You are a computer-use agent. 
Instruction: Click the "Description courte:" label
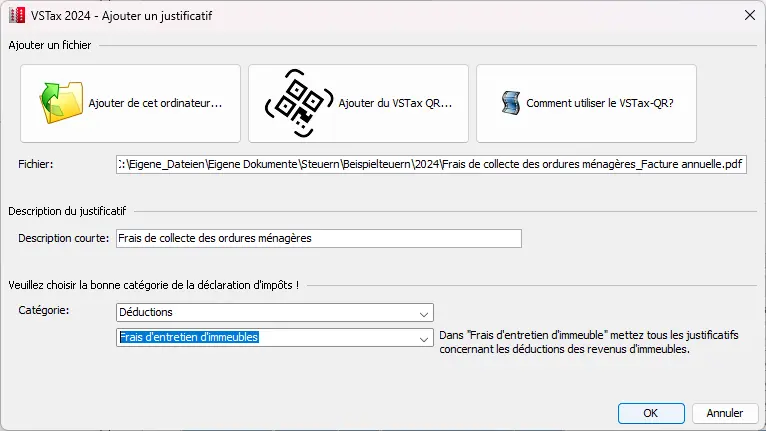(64, 238)
